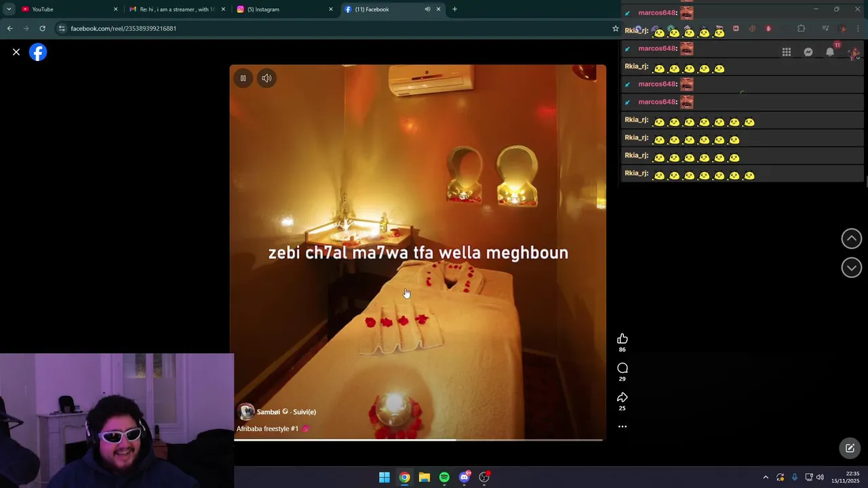
Task: Open the Chrome three-dot menu
Action: [x=859, y=28]
